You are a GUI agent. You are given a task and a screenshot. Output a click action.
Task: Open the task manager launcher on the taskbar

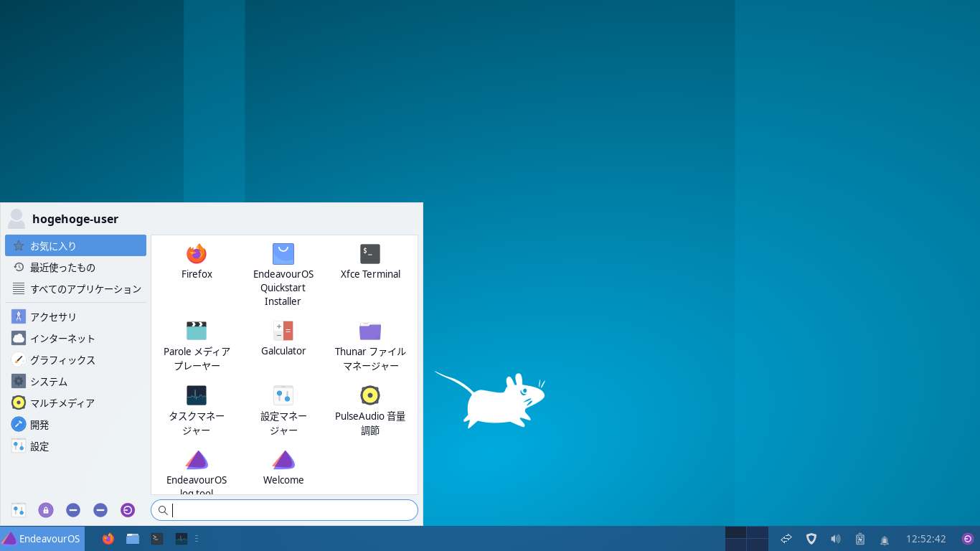pyautogui.click(x=182, y=539)
